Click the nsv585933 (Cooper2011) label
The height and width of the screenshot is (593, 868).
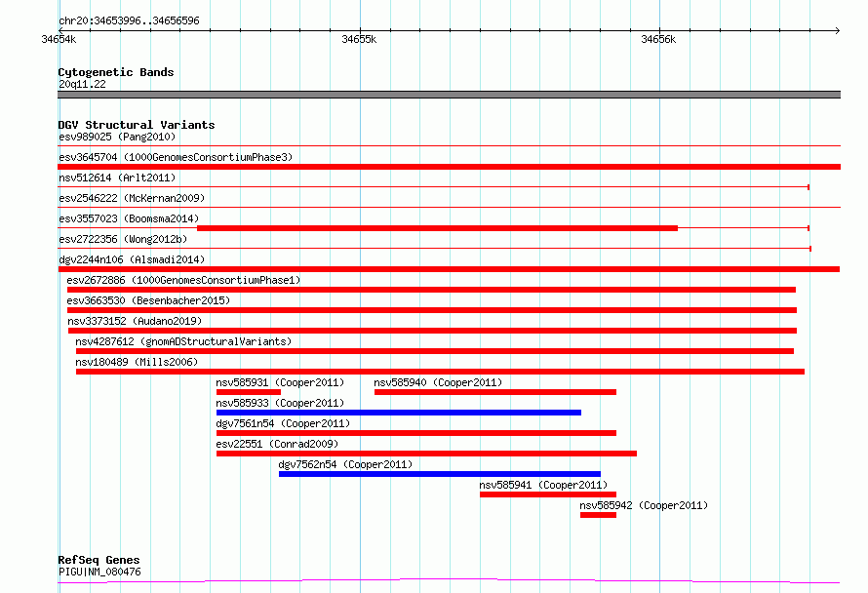coord(280,403)
